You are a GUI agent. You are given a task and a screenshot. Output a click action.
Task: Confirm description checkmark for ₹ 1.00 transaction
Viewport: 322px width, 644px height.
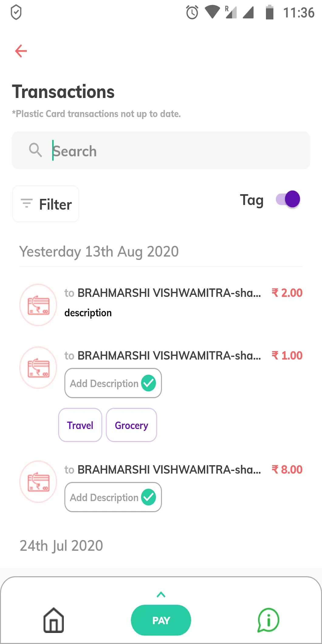[149, 383]
